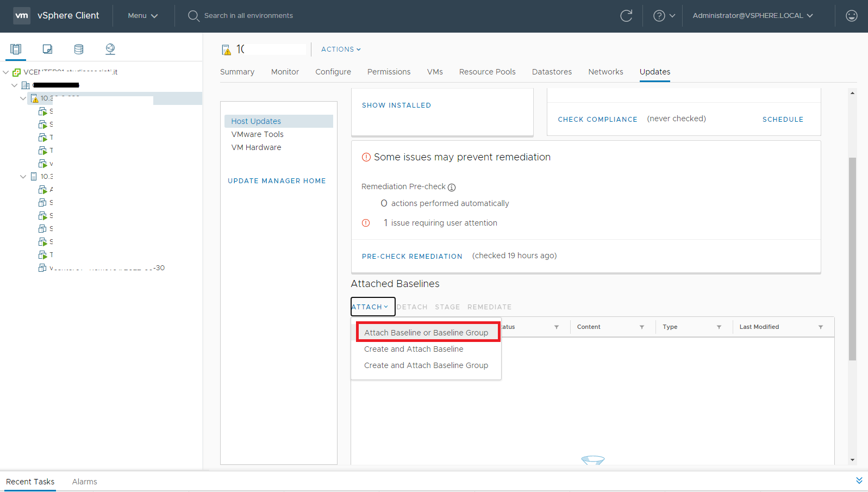The width and height of the screenshot is (868, 492).
Task: Open the Storage inventory view
Action: point(79,49)
